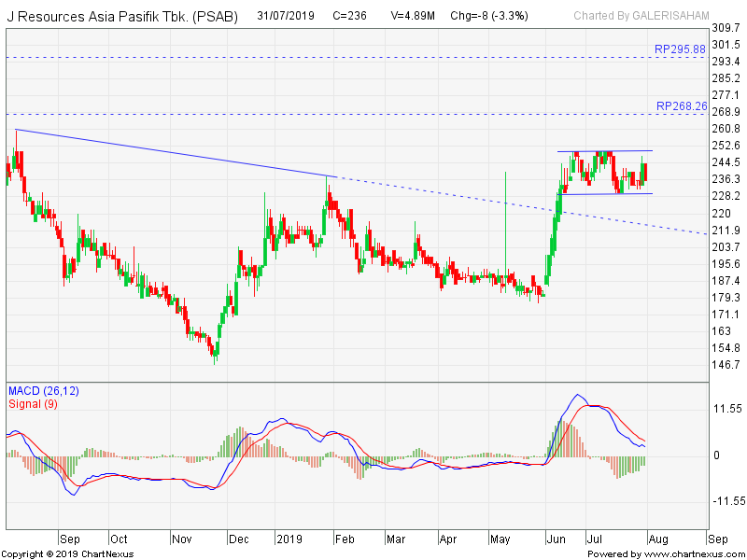The image size is (747, 560).
Task: Click the V=4.89M volume readout
Action: (414, 16)
